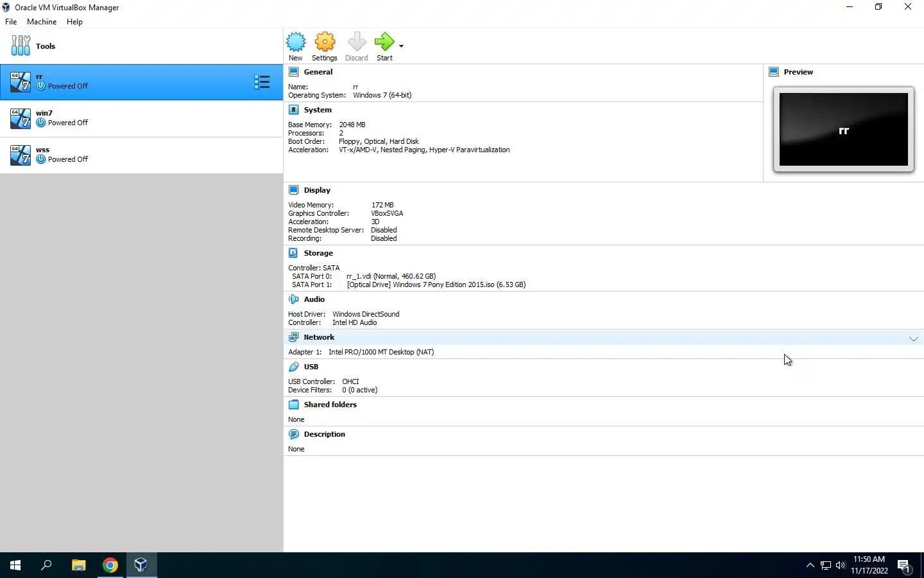The width and height of the screenshot is (924, 578).
Task: Click the Windows 7 Pony Edition iso entry
Action: point(436,285)
